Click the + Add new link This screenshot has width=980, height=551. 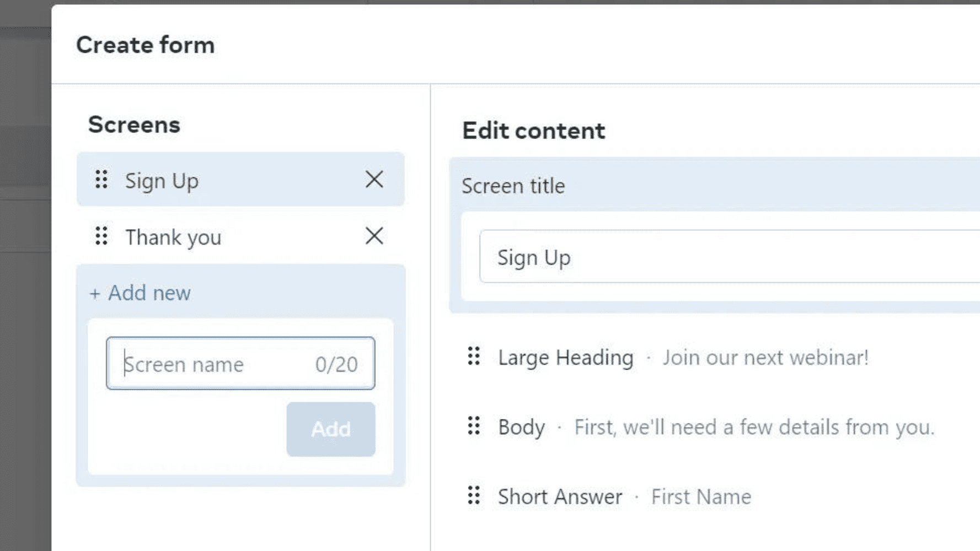[x=140, y=293]
